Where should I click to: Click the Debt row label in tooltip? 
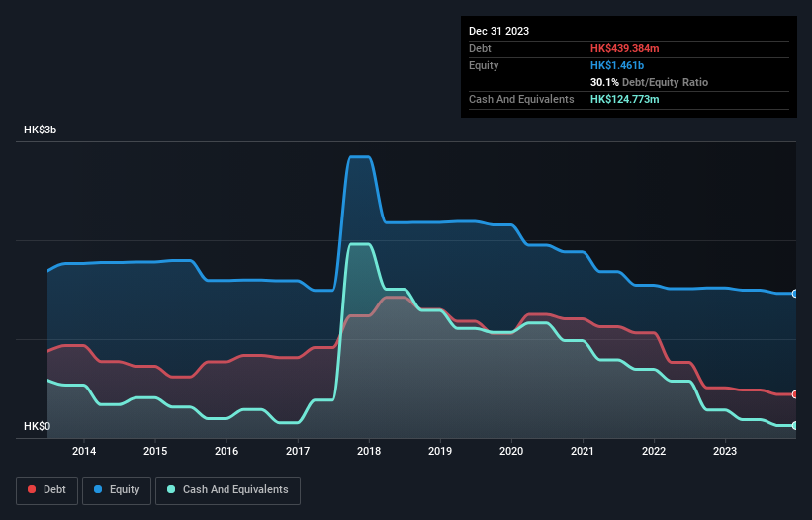tap(480, 48)
